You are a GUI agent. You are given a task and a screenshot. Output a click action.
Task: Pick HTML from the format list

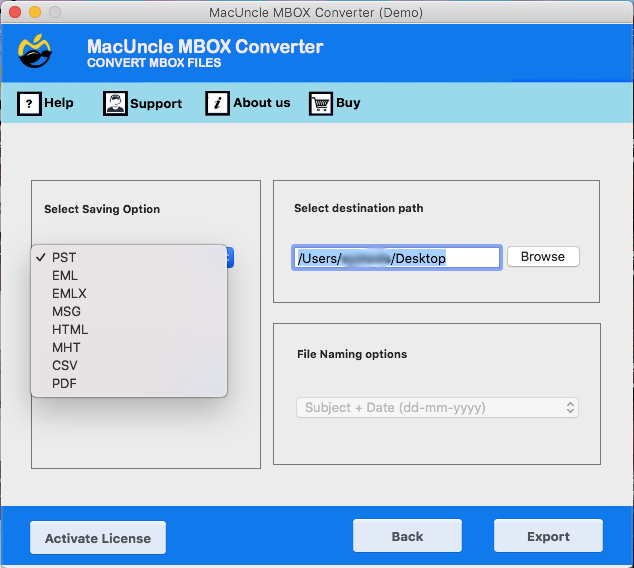129,329
